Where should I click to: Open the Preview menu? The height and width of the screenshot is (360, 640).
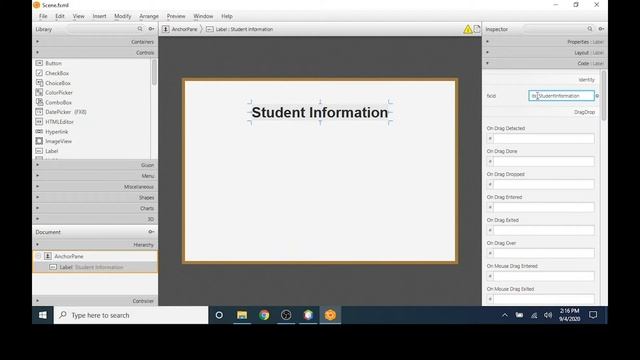coord(176,16)
